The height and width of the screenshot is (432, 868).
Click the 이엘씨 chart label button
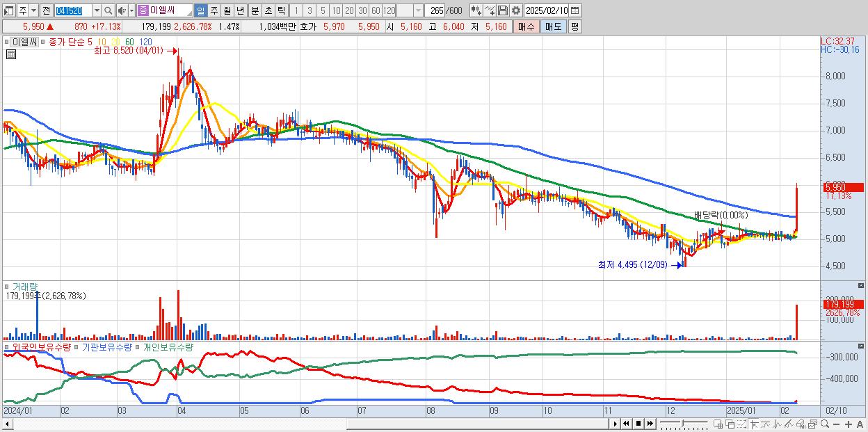pyautogui.click(x=23, y=42)
